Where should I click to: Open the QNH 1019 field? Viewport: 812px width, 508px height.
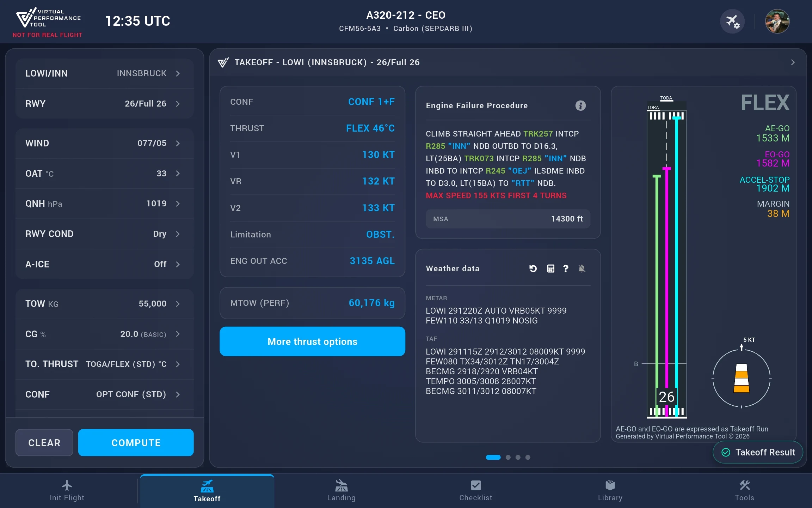(x=104, y=204)
